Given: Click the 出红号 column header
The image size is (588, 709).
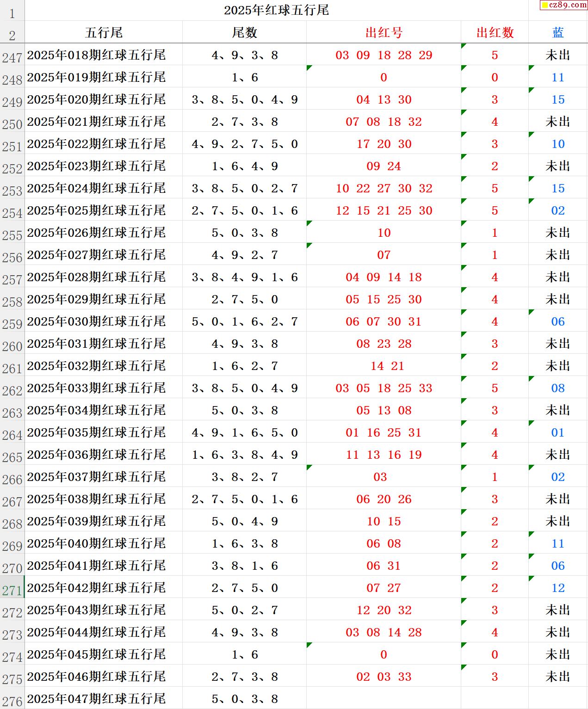Looking at the screenshot, I should pos(384,32).
